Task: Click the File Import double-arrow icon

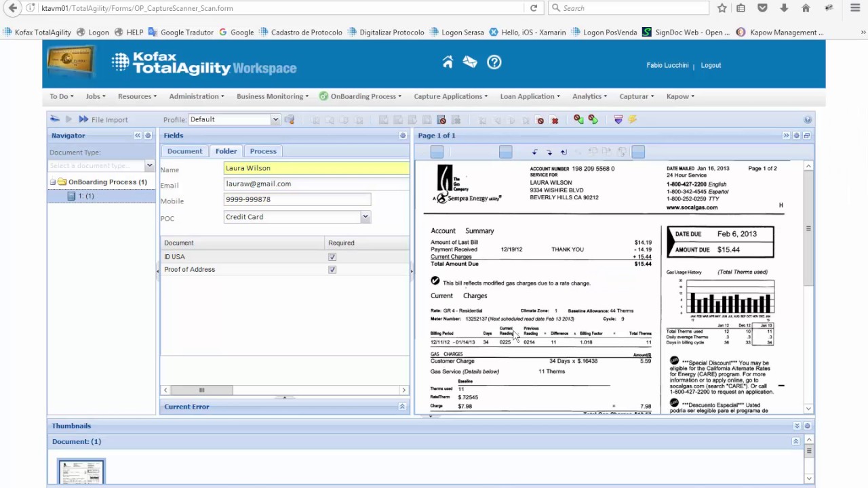Action: tap(83, 119)
